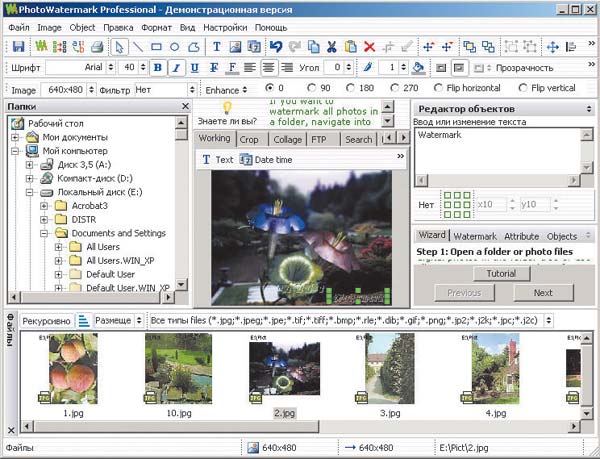Click the Text button above preview

217,160
